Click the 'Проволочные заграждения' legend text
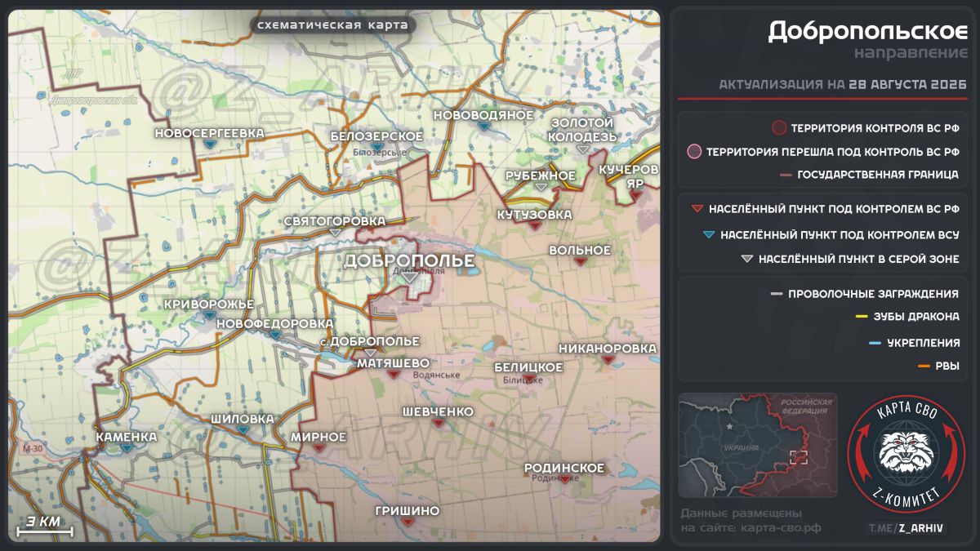 coord(874,294)
